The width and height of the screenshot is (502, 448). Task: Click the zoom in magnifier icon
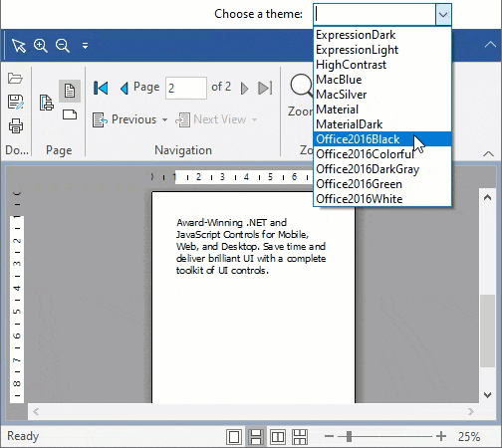pyautogui.click(x=41, y=45)
